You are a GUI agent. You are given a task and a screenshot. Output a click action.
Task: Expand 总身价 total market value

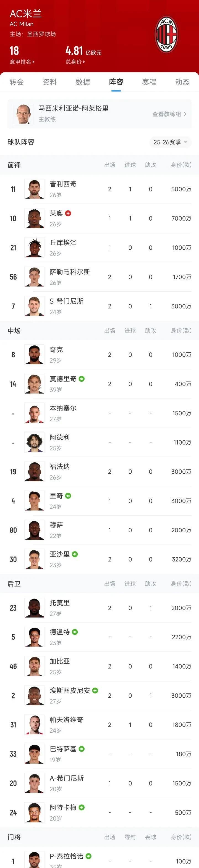click(75, 62)
